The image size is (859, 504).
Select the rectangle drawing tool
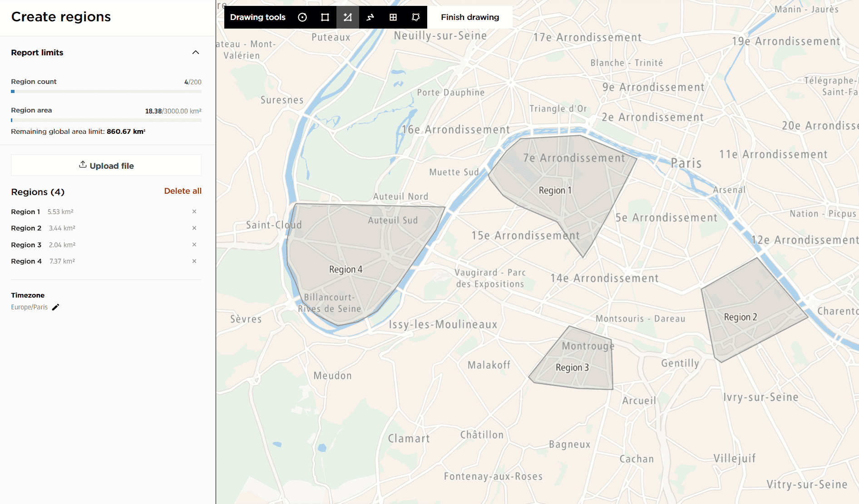[x=325, y=17]
